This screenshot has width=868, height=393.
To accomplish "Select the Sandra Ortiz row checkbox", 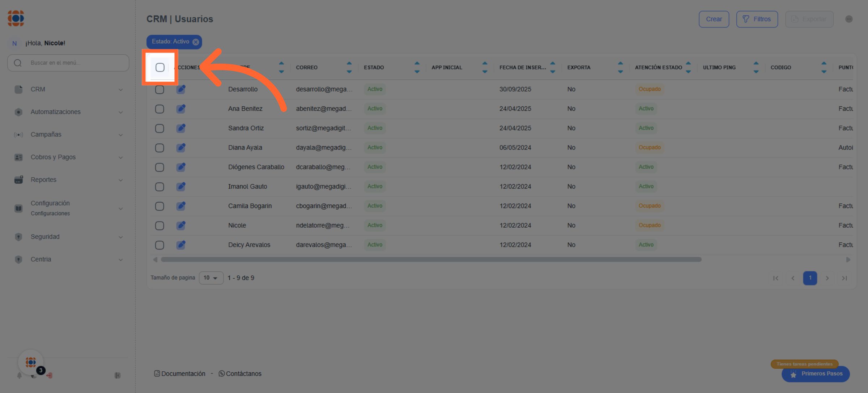I will point(159,128).
